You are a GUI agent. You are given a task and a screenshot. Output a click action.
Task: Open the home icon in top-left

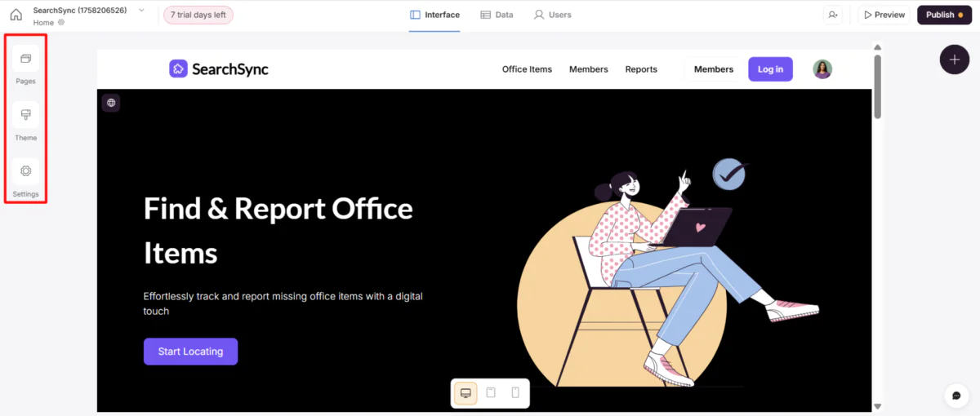point(16,15)
